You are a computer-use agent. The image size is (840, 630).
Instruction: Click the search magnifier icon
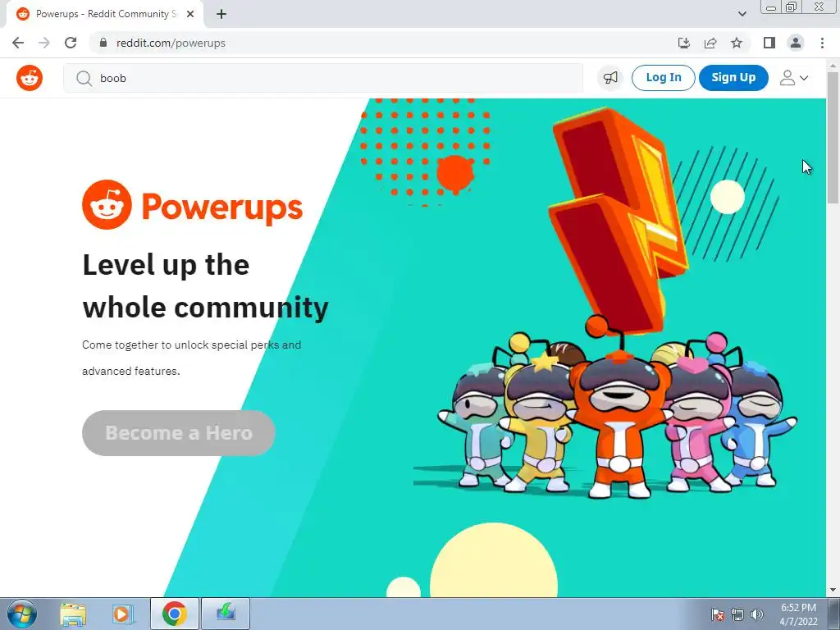pos(84,78)
